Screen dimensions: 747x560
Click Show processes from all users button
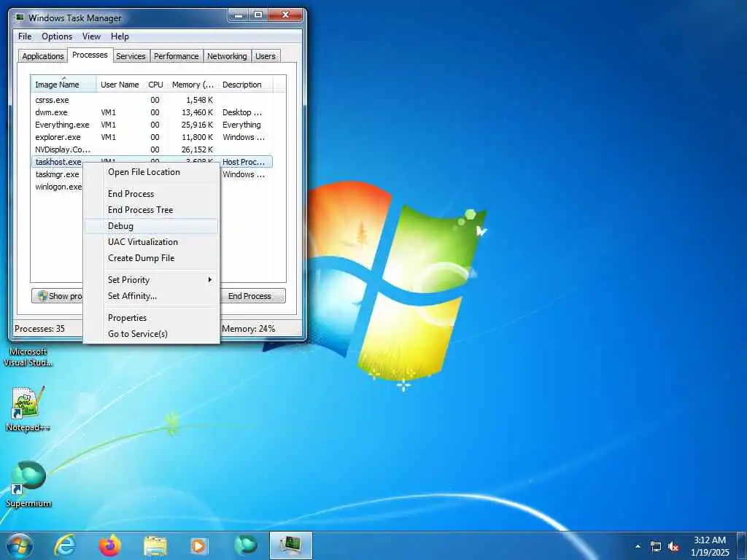coord(58,296)
